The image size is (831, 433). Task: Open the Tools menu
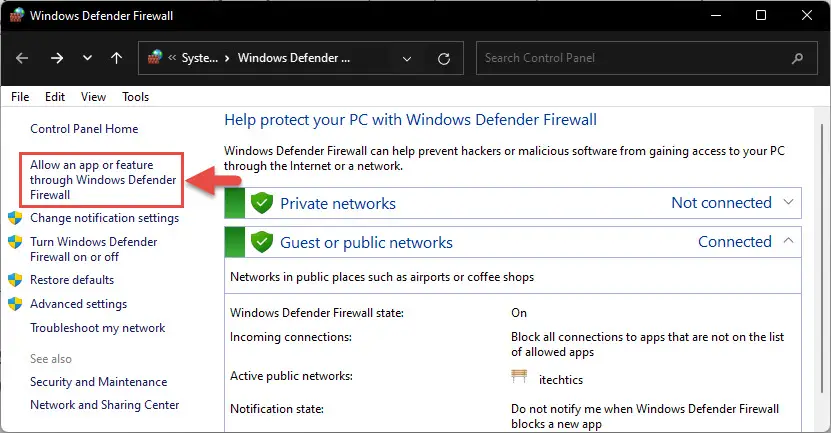136,97
